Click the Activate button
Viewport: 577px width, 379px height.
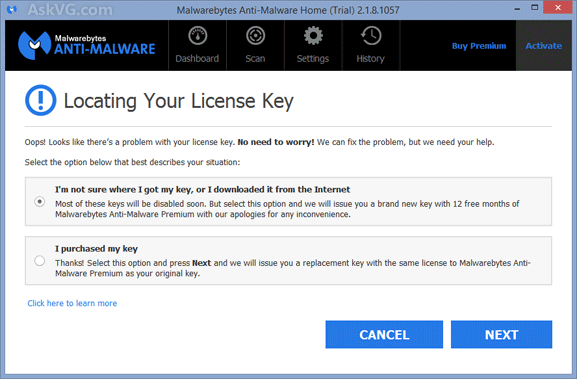click(x=544, y=46)
